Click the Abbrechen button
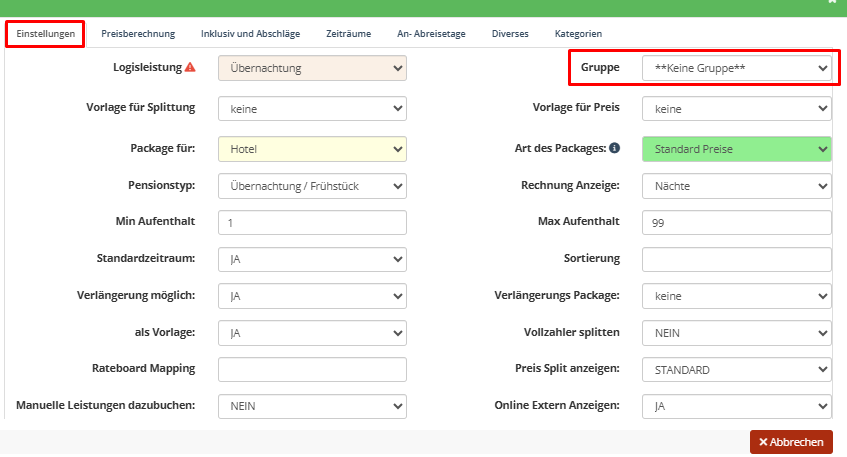The height and width of the screenshot is (457, 847). pos(791,442)
